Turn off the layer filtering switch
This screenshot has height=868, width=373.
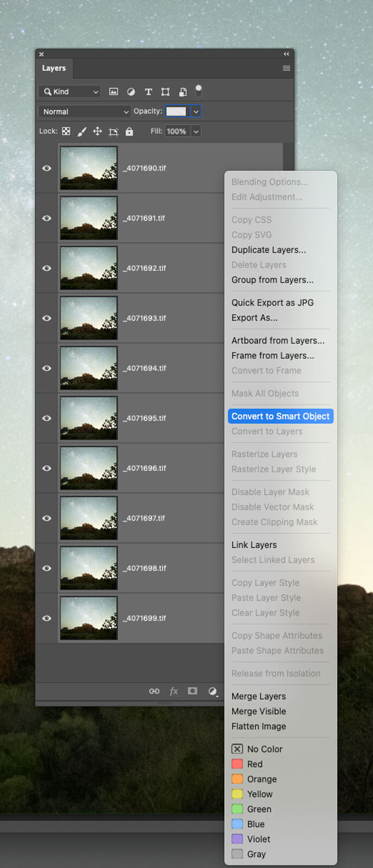199,91
